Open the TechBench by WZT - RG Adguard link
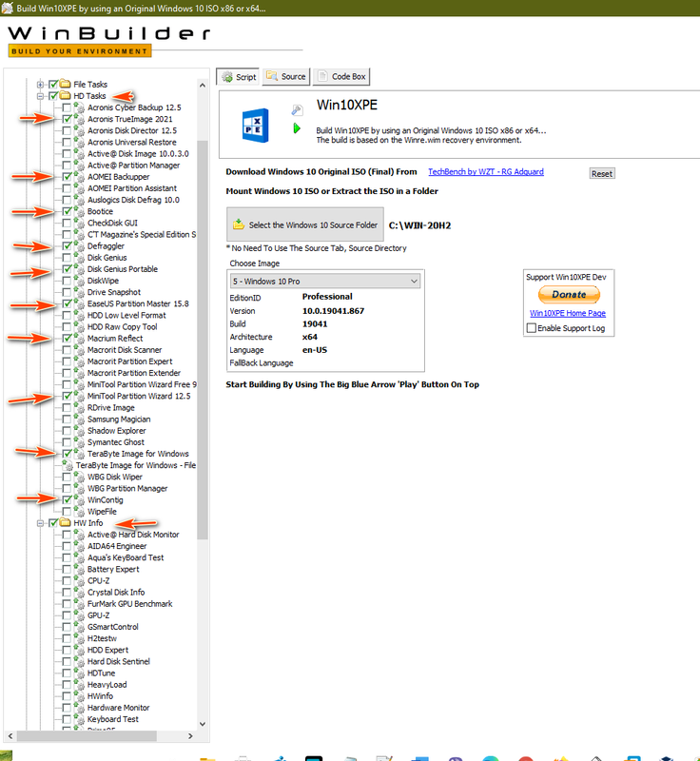700x761 pixels. 486,172
